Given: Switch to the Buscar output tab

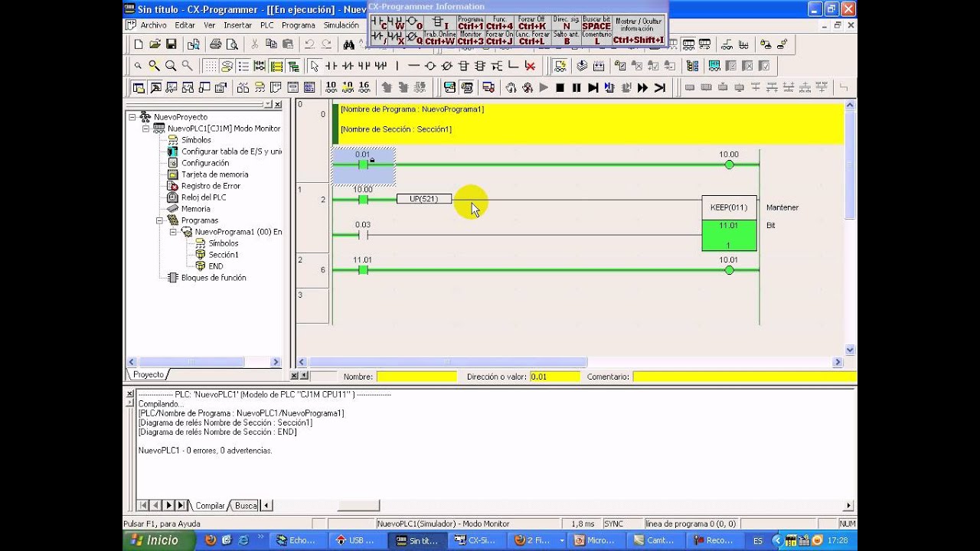Looking at the screenshot, I should point(245,505).
